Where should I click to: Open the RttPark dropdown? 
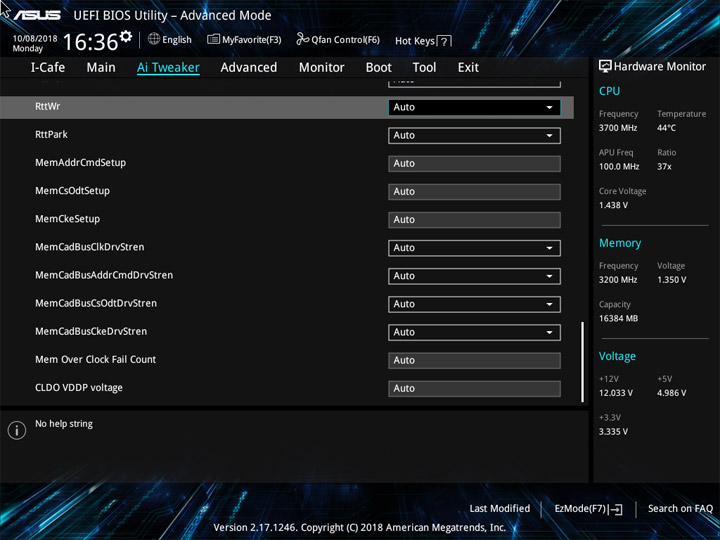click(x=474, y=135)
